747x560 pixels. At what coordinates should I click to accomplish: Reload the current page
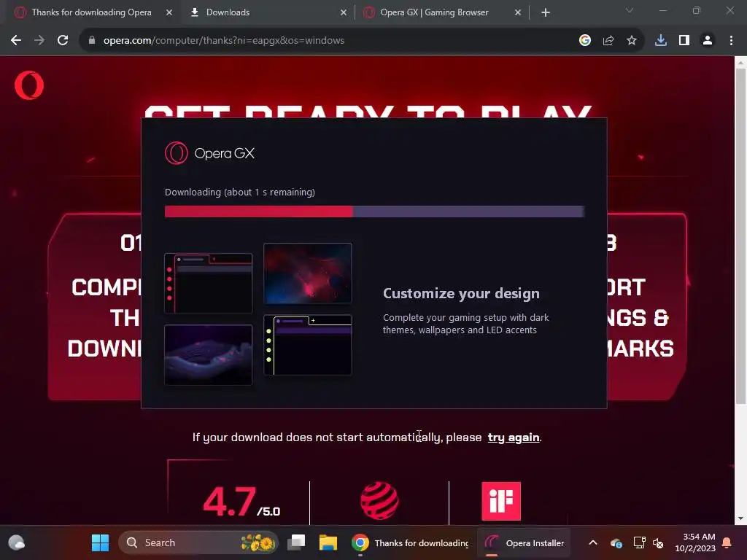click(x=63, y=41)
